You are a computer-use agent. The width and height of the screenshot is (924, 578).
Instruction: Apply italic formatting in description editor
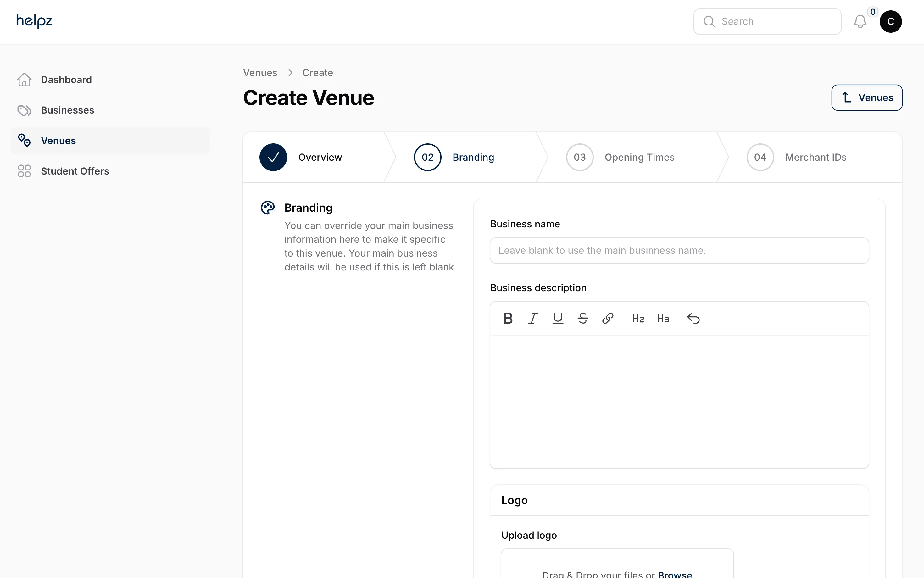click(x=533, y=319)
